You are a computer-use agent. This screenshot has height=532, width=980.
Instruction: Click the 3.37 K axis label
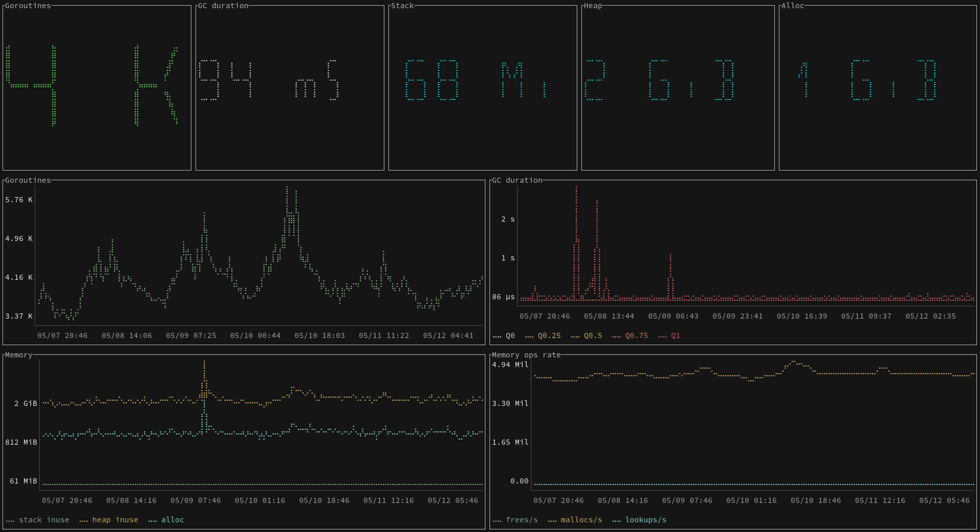coord(19,316)
